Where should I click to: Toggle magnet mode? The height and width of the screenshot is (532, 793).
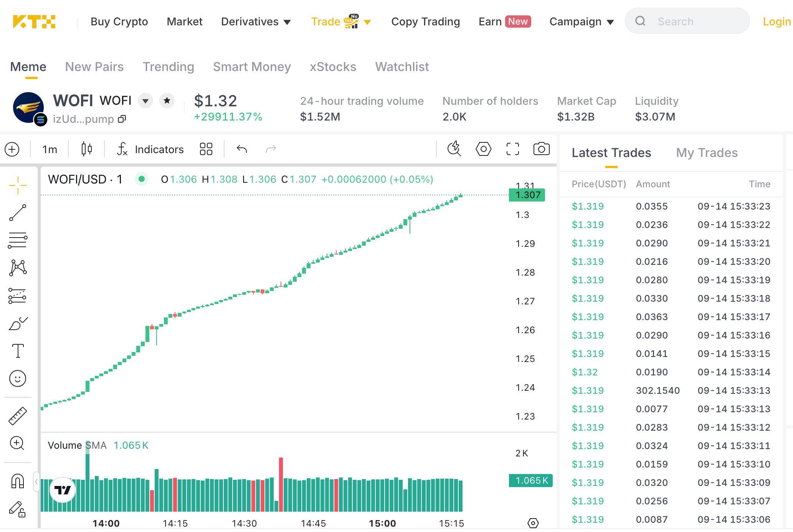point(18,481)
